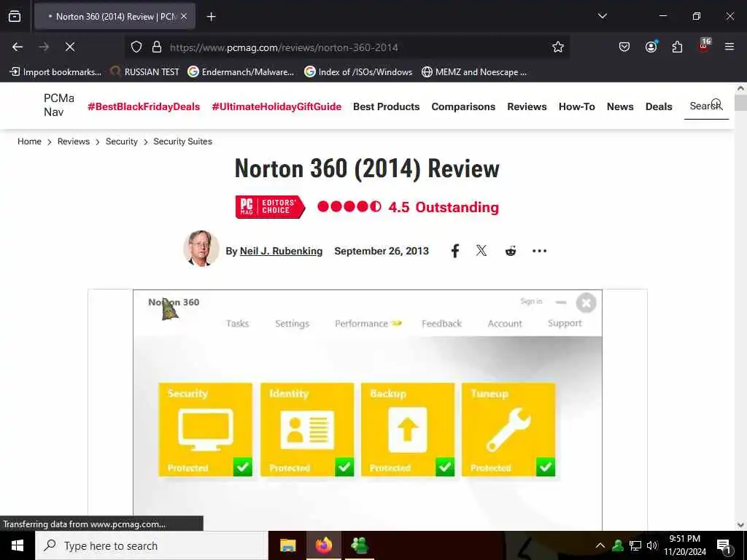The width and height of the screenshot is (747, 560).
Task: Open the Best Products nav item
Action: coord(387,106)
